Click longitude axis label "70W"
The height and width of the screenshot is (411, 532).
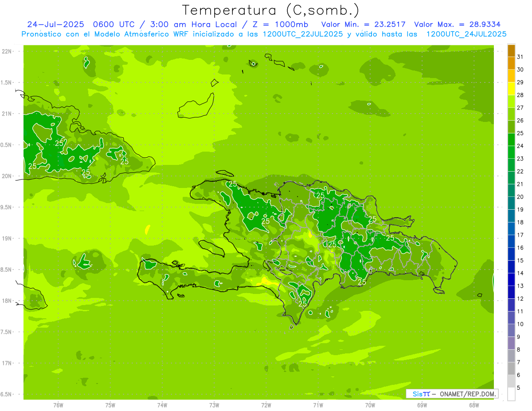pos(370,405)
